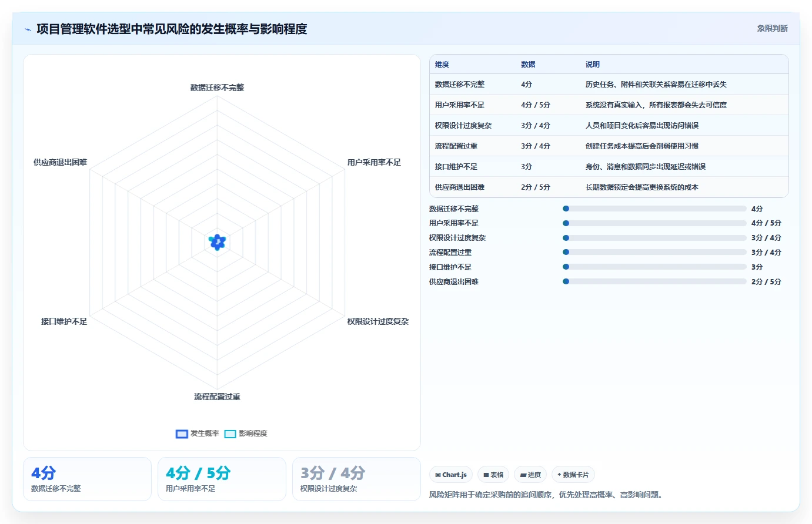Click the 影响程度 cyan legend swatch

(230, 434)
